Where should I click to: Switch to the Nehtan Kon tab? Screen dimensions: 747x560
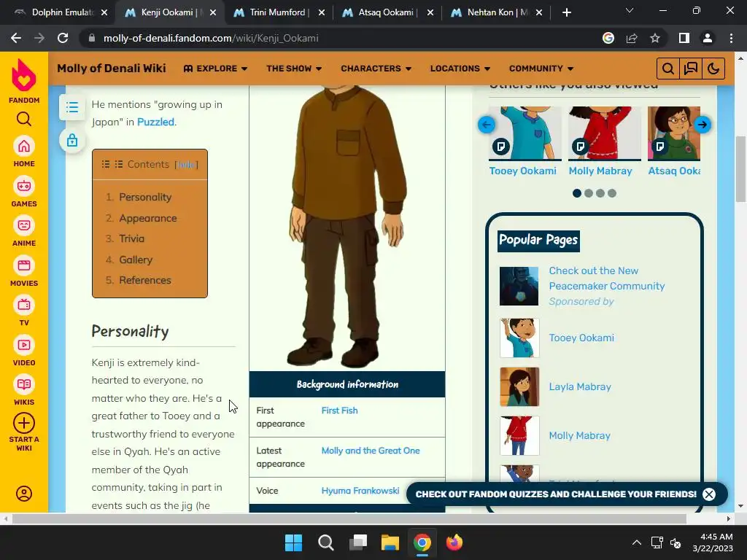(496, 12)
